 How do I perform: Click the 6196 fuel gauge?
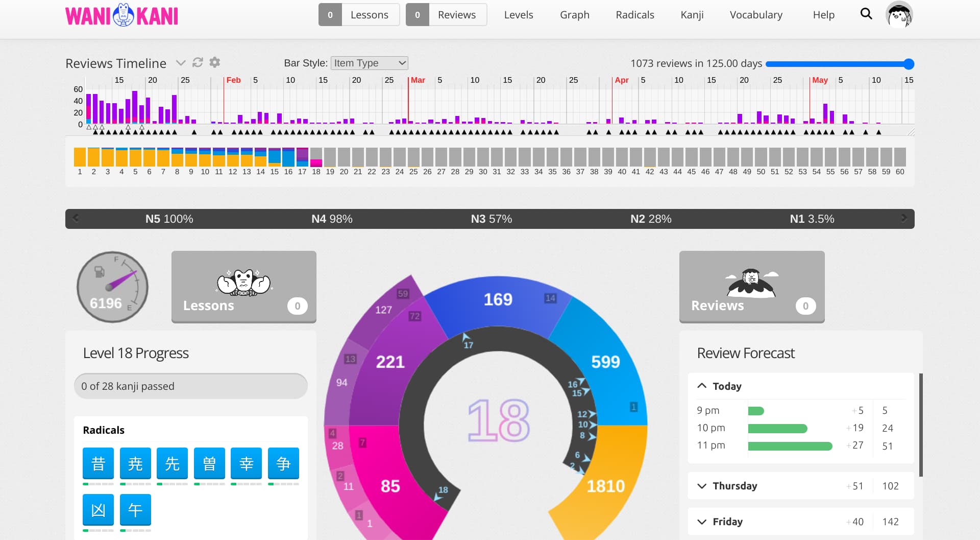112,287
